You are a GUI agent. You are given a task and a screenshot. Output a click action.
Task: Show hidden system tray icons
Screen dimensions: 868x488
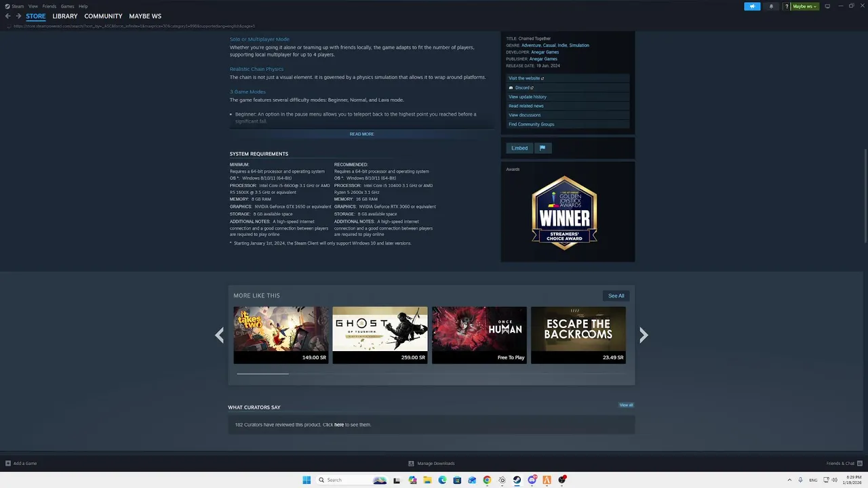pos(790,480)
